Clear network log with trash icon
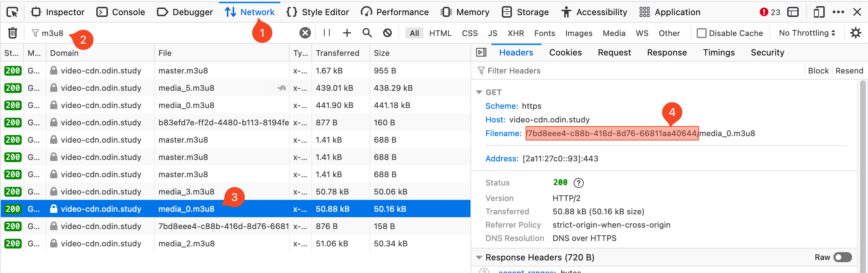 [13, 33]
